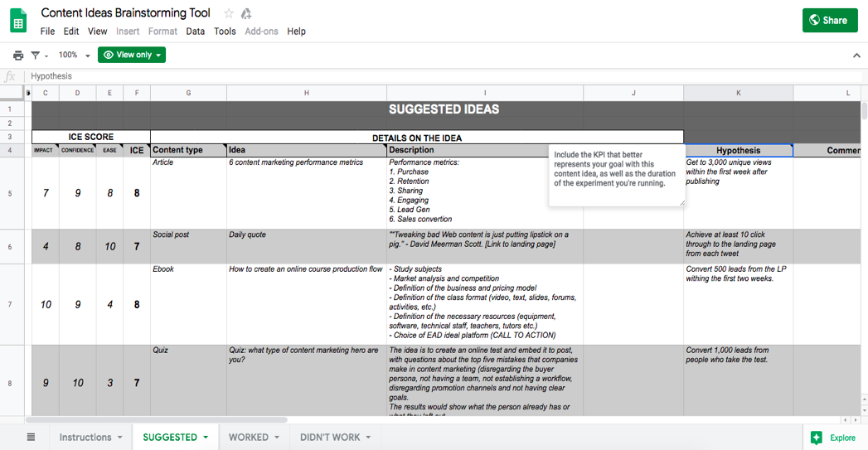Switch to the Instructions sheet tab
Screen dimensions: 868x450
pos(85,438)
